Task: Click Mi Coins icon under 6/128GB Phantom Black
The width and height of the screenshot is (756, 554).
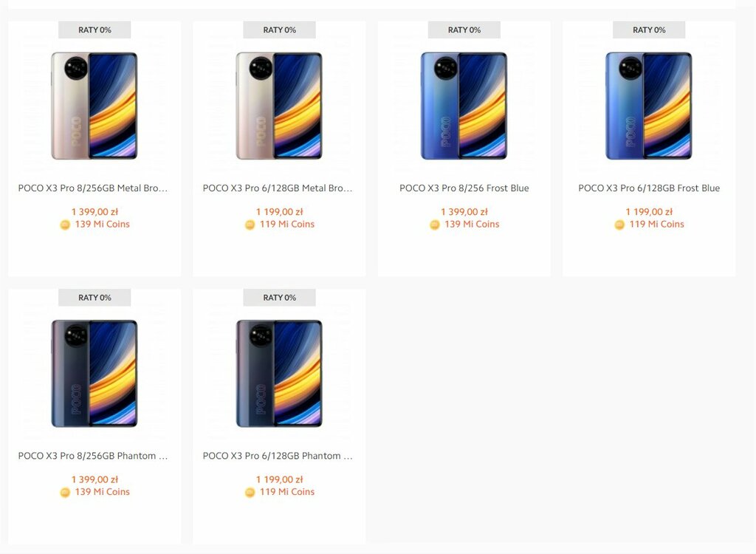Action: [x=250, y=493]
